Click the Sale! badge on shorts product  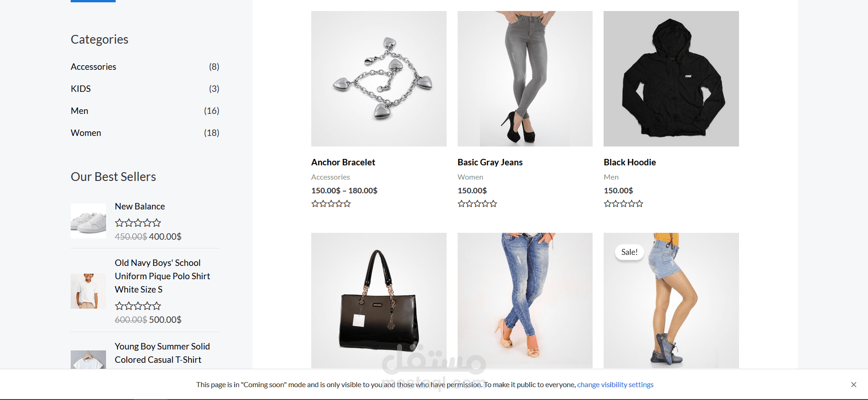(629, 252)
